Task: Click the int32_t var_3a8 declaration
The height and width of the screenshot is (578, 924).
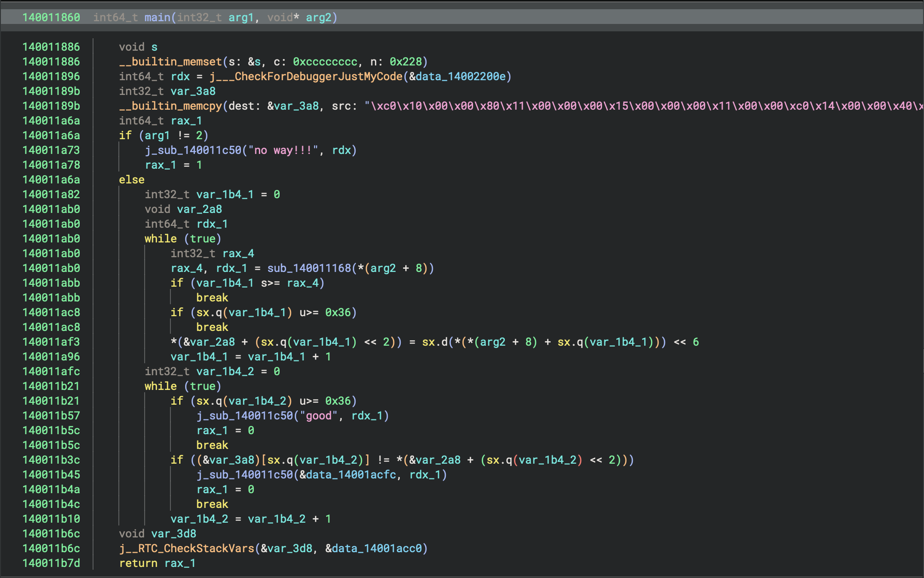Action: pyautogui.click(x=167, y=91)
